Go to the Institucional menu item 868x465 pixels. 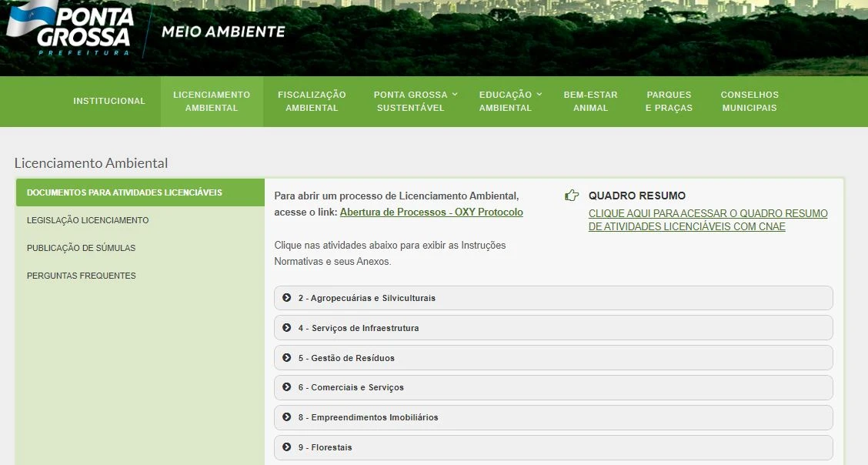pyautogui.click(x=109, y=102)
